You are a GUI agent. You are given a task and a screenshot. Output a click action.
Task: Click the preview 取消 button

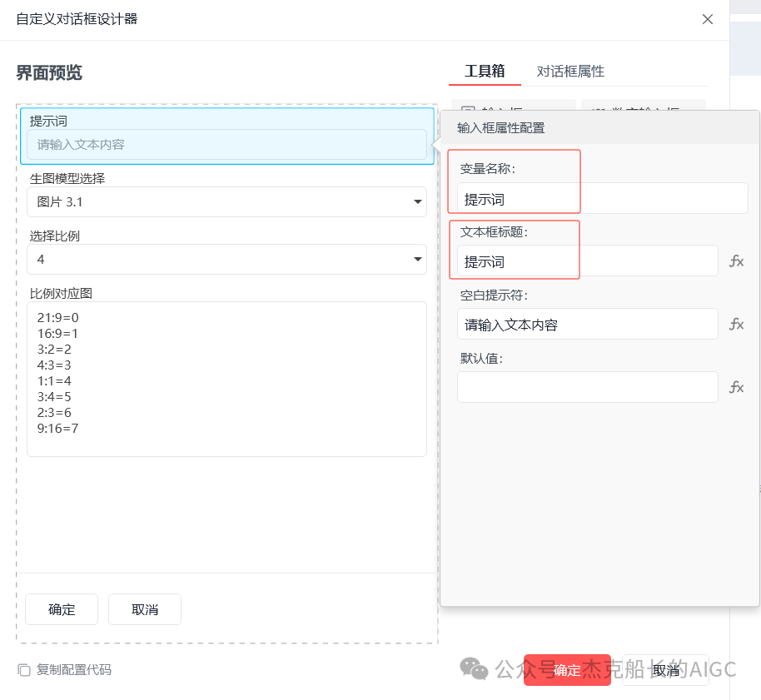[x=145, y=609]
